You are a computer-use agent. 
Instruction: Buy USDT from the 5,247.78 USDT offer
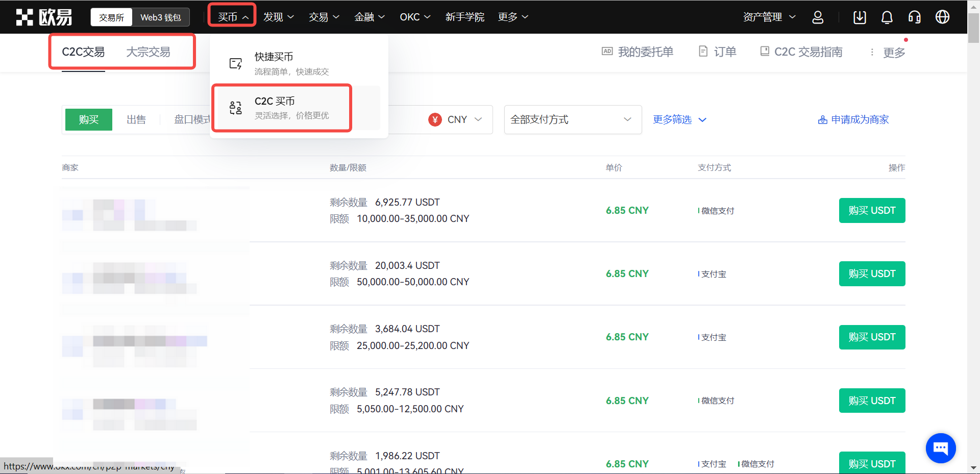pos(872,401)
